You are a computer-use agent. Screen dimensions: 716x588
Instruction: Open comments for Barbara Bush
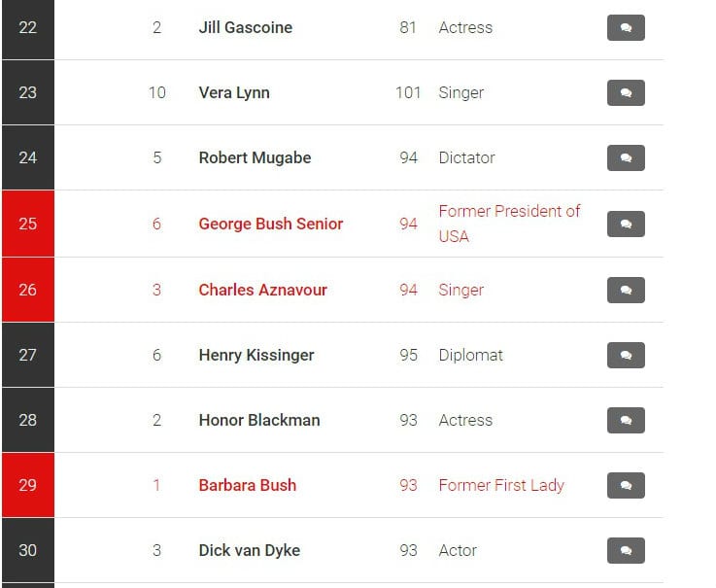tap(626, 485)
